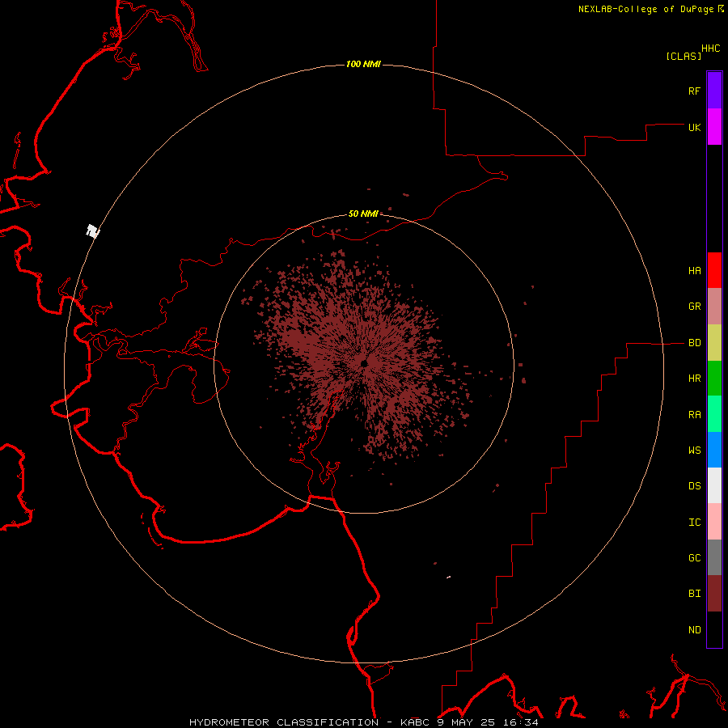The width and height of the screenshot is (728, 728).
Task: Select the GR graupel legend color swatch
Action: tap(714, 307)
